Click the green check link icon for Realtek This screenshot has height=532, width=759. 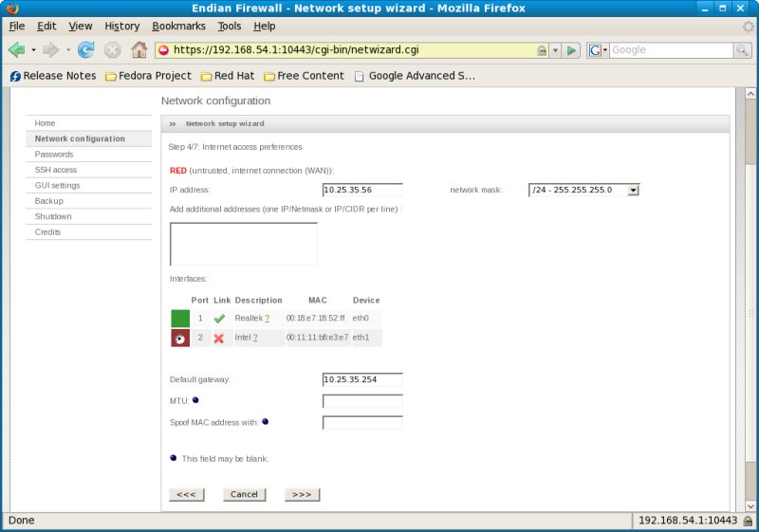(219, 319)
